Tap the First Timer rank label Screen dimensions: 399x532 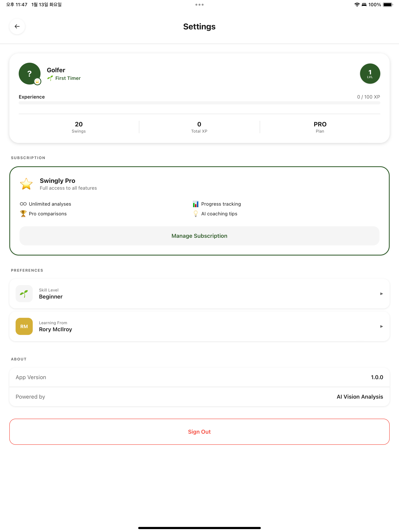point(68,78)
